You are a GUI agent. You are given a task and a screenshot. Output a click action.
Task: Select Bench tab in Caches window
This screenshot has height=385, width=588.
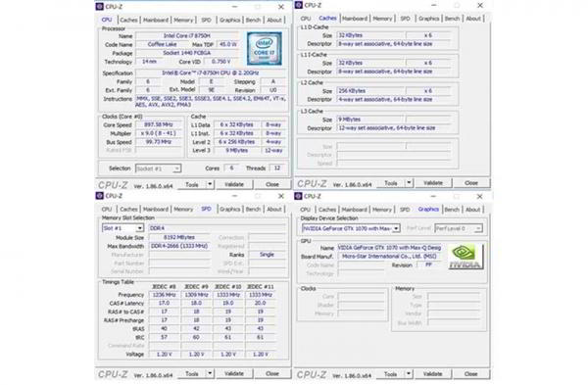pos(452,19)
